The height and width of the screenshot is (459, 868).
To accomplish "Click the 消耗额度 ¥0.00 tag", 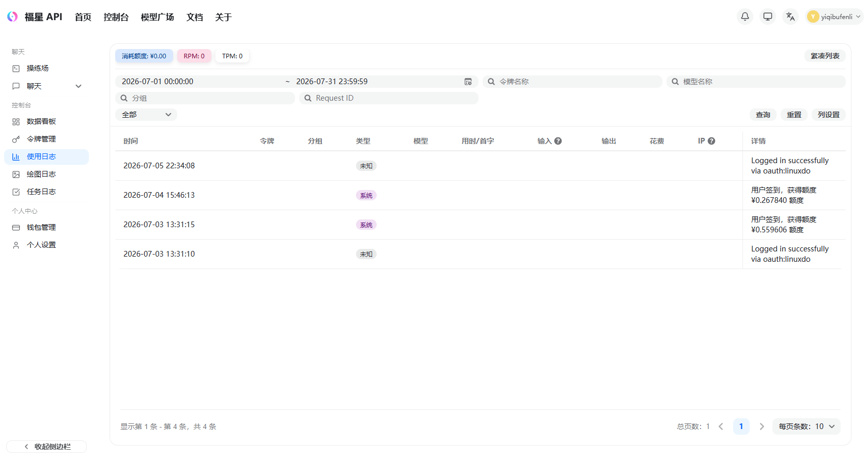I will tap(144, 56).
